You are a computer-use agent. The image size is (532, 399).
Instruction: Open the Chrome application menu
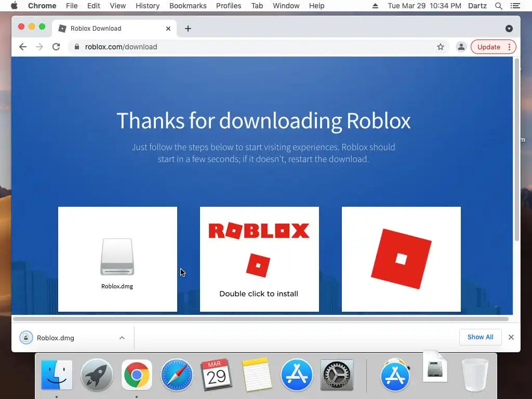pyautogui.click(x=42, y=6)
